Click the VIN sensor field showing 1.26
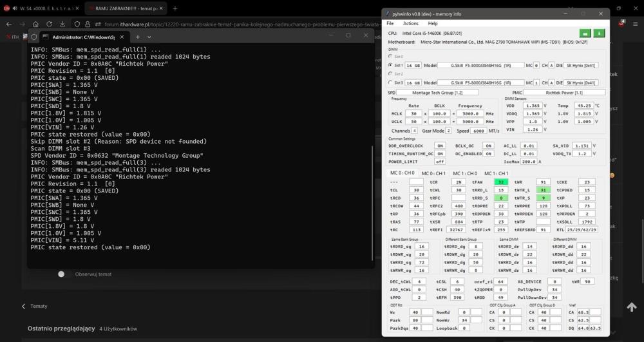Image resolution: width=644 pixels, height=342 pixels. click(x=533, y=129)
